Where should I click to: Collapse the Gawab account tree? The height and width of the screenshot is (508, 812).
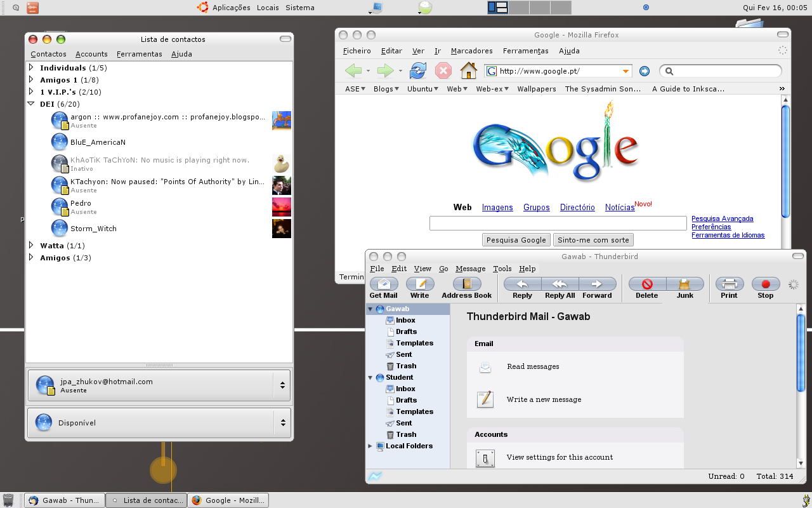(x=370, y=309)
